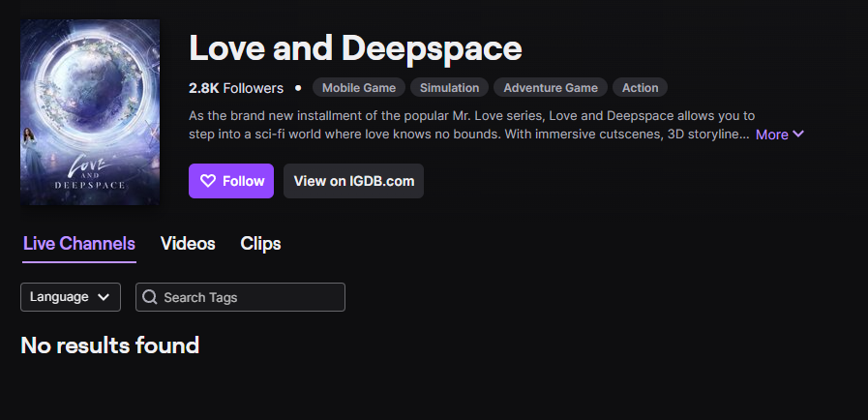This screenshot has width=868, height=420.
Task: Switch to the Clips tab
Action: (260, 244)
